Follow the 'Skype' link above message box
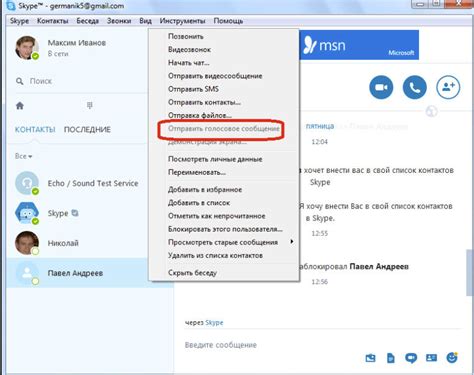Screen dimensions: 474x375 [x=214, y=323]
